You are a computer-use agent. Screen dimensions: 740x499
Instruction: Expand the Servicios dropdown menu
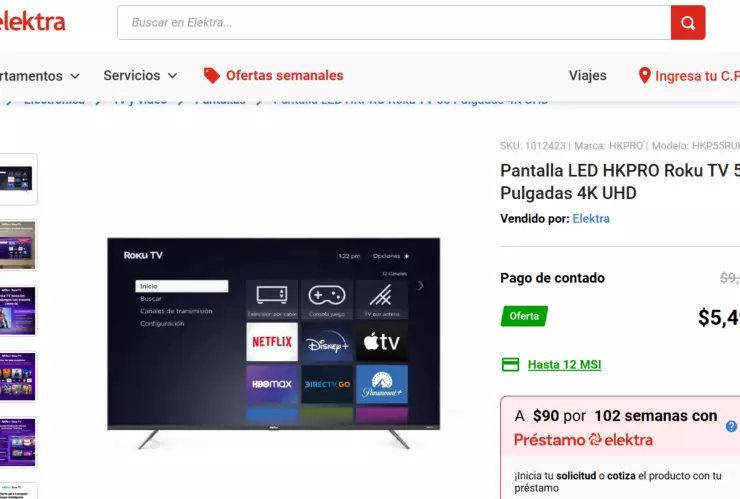[140, 76]
